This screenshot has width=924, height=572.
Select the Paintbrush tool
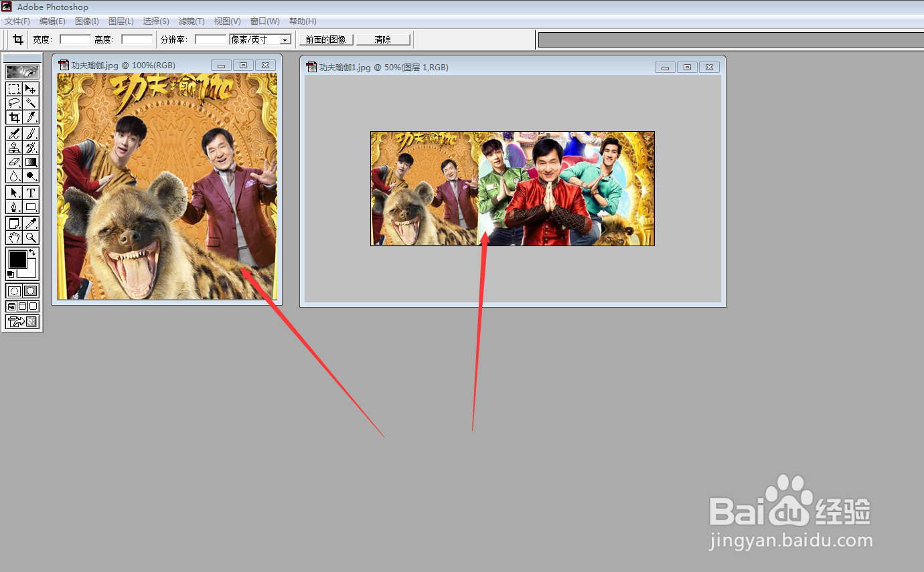pyautogui.click(x=31, y=134)
